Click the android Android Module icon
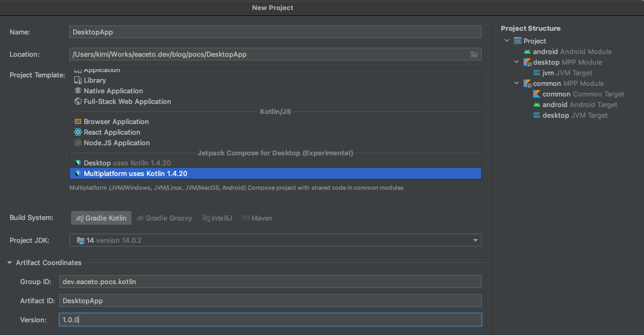Viewport: 644px width, 335px height. click(x=527, y=52)
